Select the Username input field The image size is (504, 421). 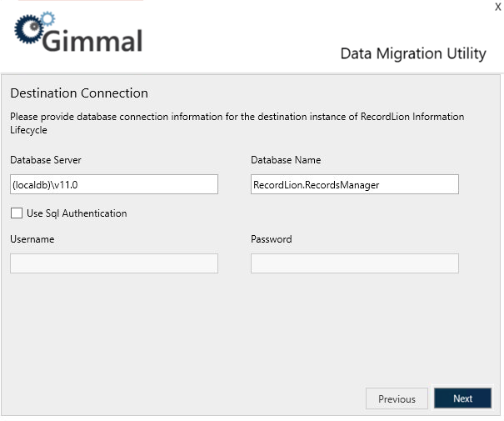[x=114, y=263]
